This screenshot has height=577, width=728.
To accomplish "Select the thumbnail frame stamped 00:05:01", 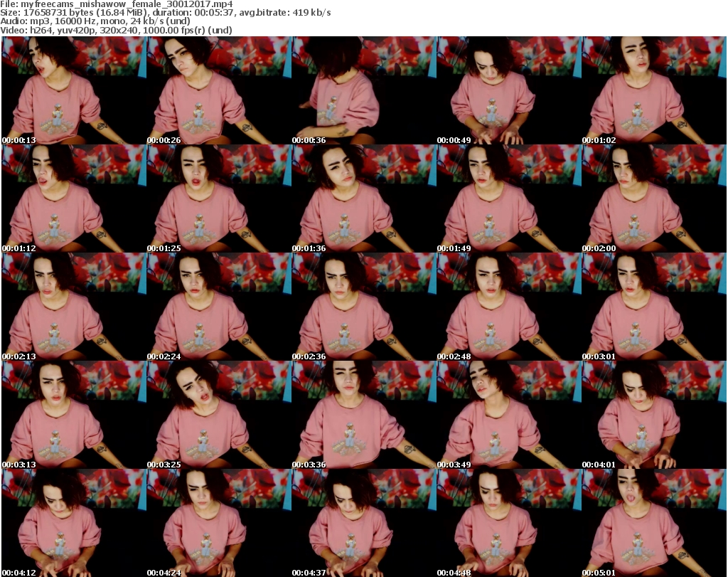I will (x=654, y=523).
